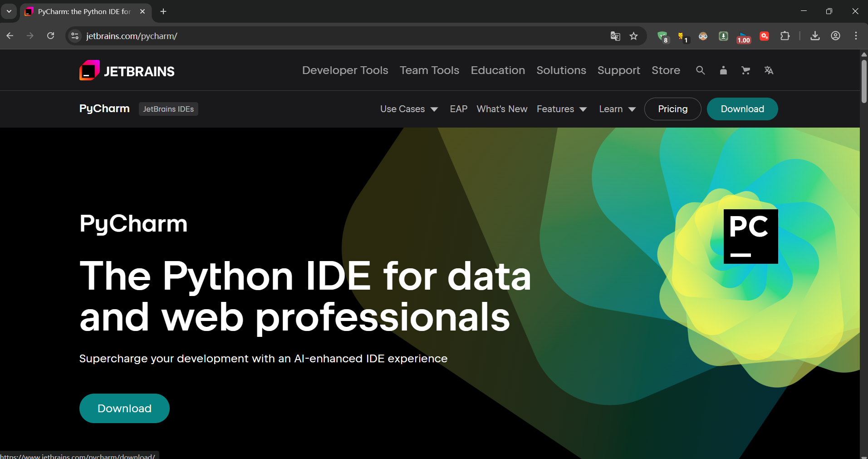Click the PyCharm product name in sub-navigation
Viewport: 868px width, 459px height.
click(104, 109)
